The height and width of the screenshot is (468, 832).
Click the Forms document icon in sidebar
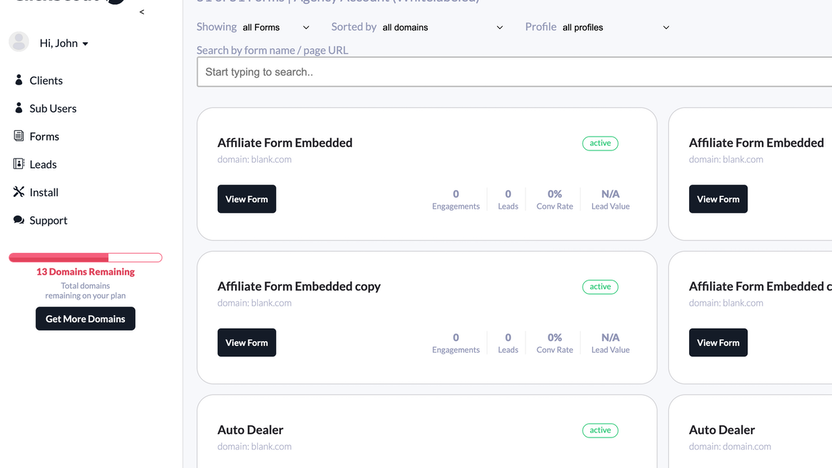coord(19,136)
